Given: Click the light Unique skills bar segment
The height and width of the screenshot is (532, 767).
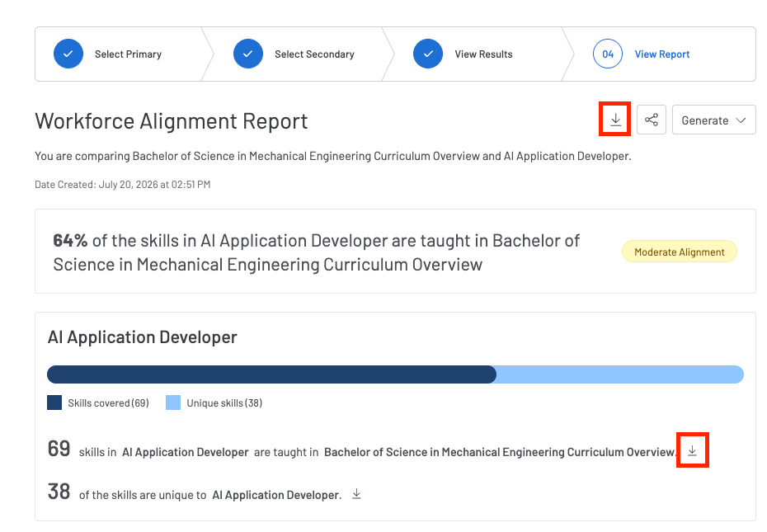Looking at the screenshot, I should point(620,374).
